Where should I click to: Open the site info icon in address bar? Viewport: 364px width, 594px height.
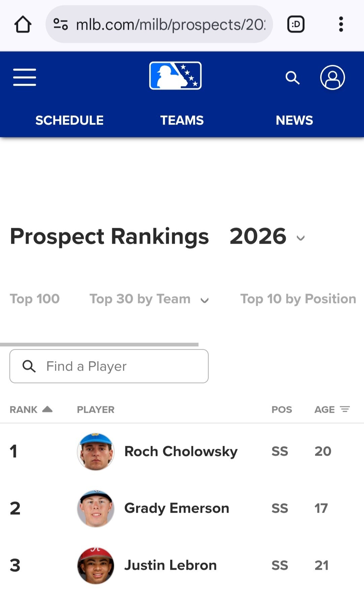[61, 24]
